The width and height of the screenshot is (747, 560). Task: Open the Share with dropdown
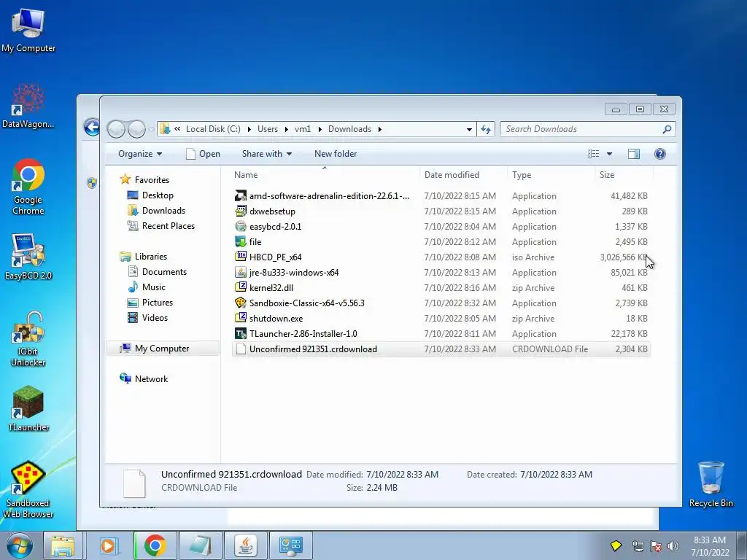click(267, 154)
